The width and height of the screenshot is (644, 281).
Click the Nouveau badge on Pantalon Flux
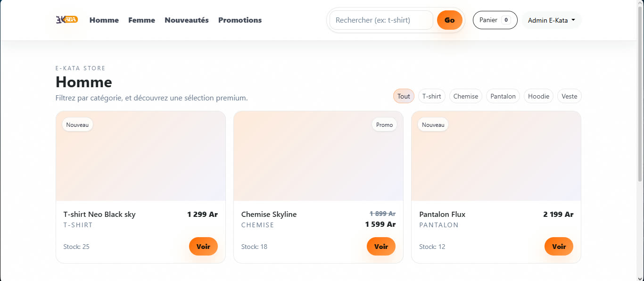pos(433,125)
